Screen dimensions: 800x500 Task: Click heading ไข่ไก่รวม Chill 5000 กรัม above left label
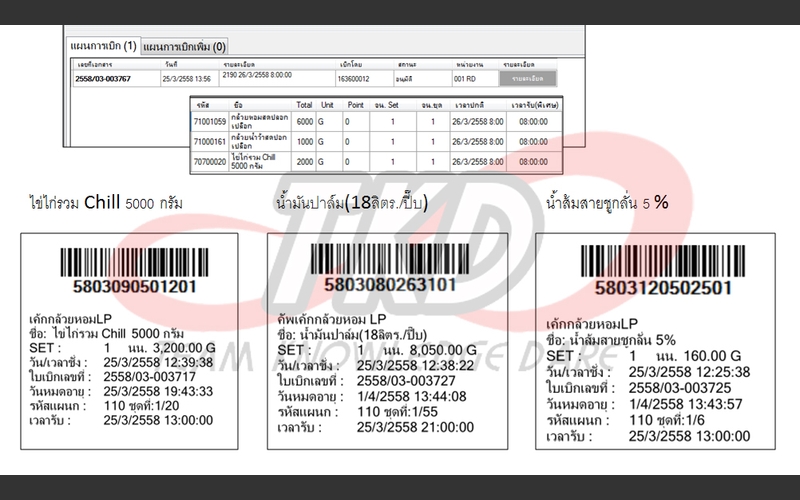(106, 203)
